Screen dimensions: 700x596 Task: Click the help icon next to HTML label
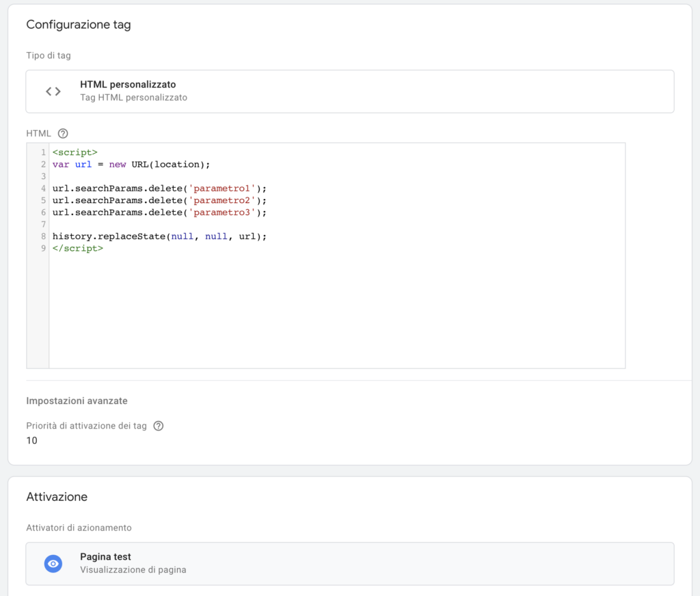64,133
